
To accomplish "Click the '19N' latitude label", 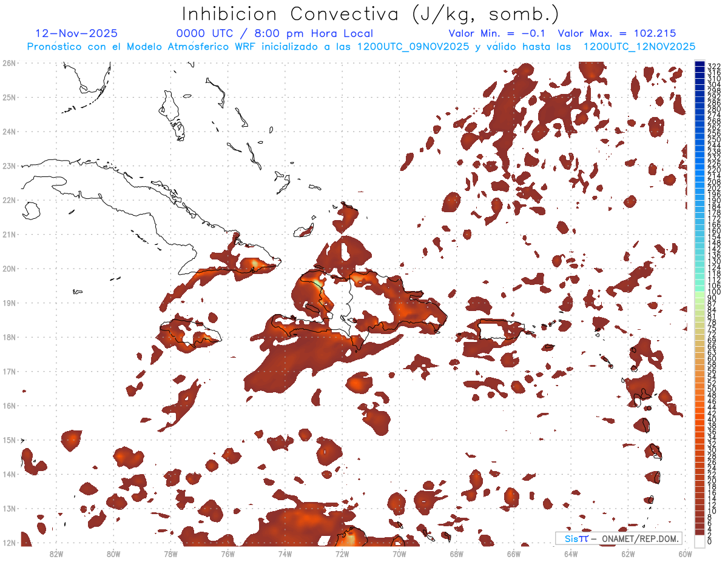I will pos(9,303).
